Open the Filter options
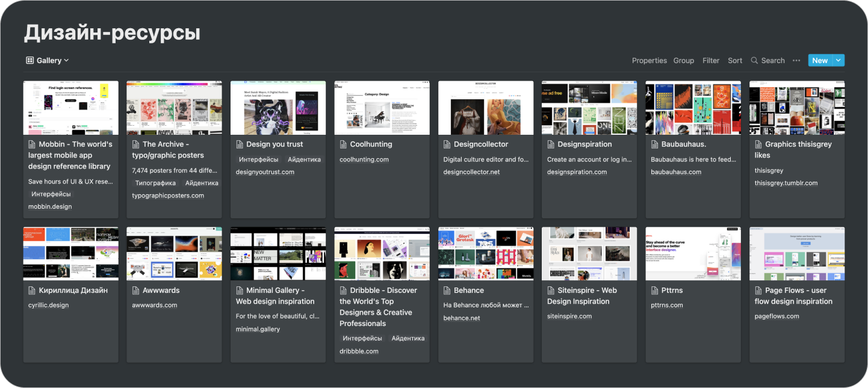Viewport: 868px width, 388px height. 711,61
